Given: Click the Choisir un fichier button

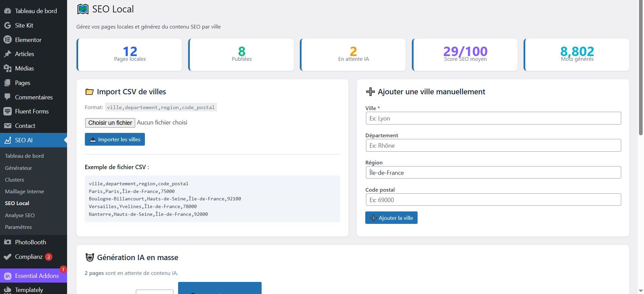Looking at the screenshot, I should point(110,123).
